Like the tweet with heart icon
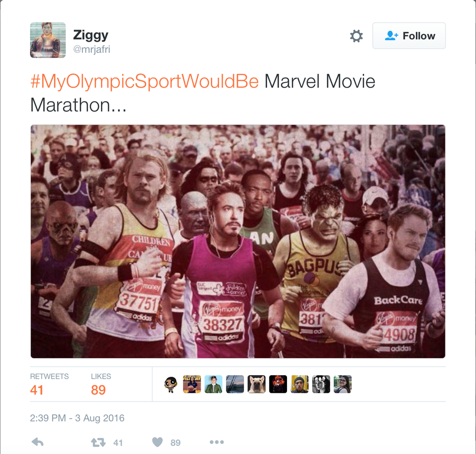The image size is (476, 454). point(157,442)
